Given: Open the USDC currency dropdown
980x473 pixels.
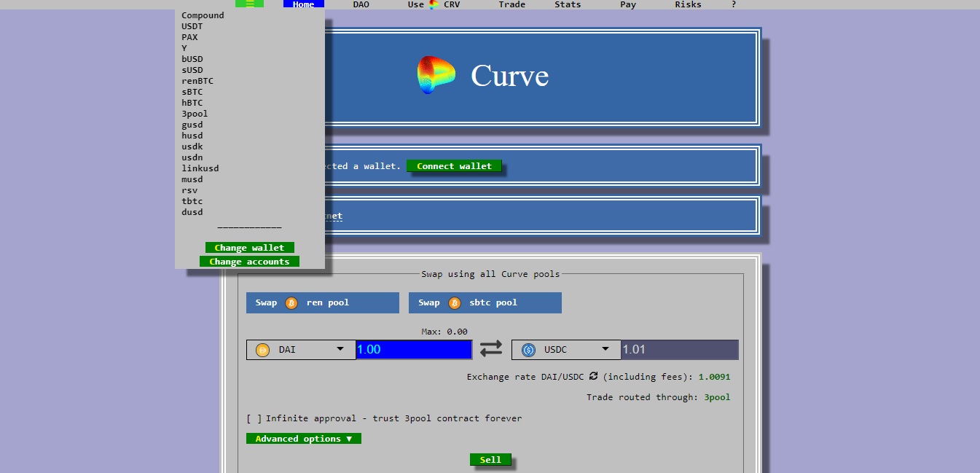Looking at the screenshot, I should (566, 350).
